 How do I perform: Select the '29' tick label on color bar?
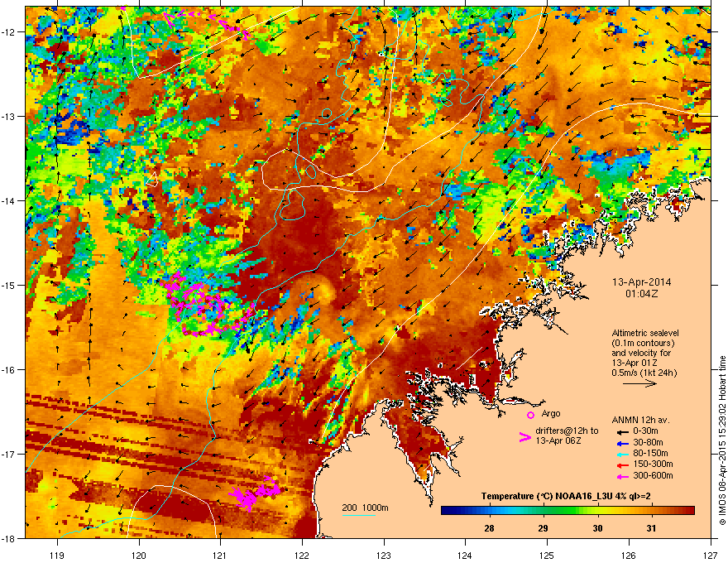point(543,528)
